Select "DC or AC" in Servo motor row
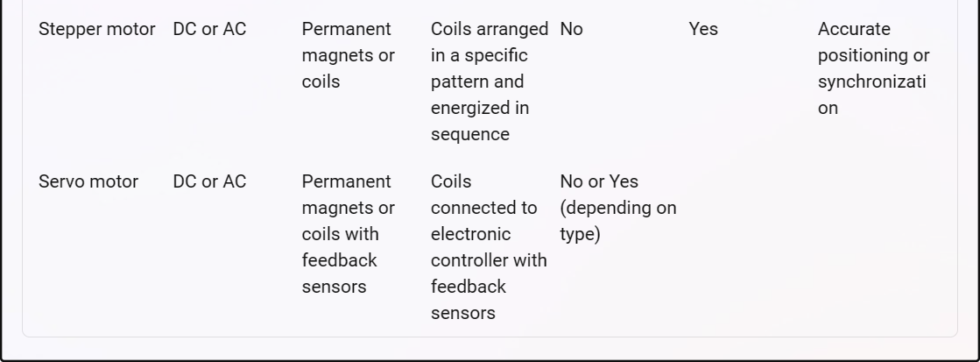980x362 pixels. click(x=209, y=182)
